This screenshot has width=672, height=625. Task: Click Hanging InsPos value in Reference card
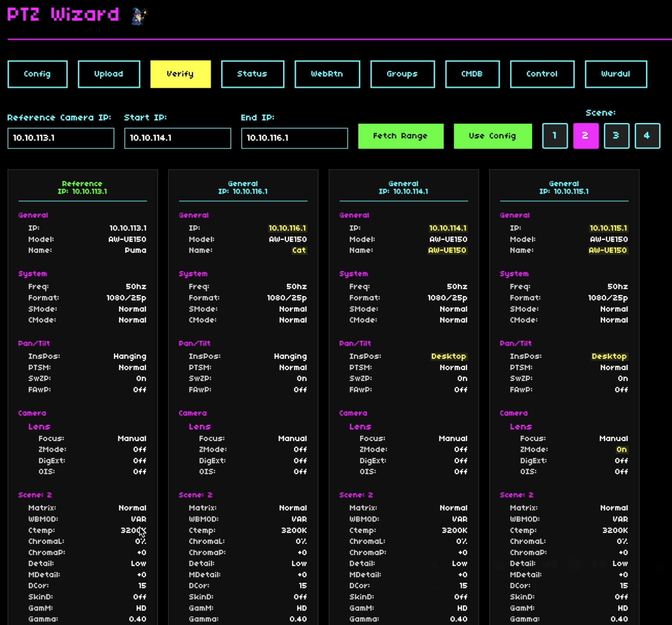click(130, 357)
